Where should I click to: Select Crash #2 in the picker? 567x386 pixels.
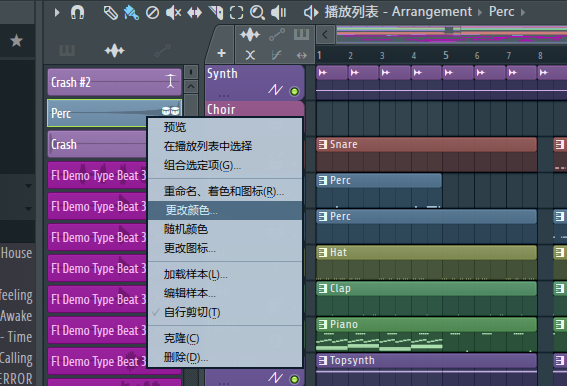(114, 82)
